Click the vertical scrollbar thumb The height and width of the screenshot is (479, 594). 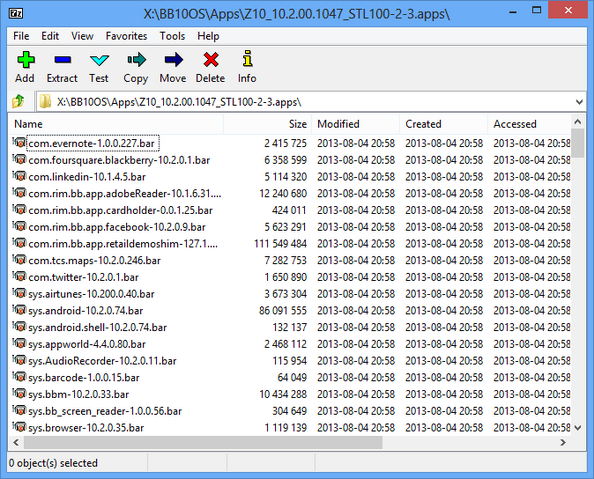click(578, 143)
